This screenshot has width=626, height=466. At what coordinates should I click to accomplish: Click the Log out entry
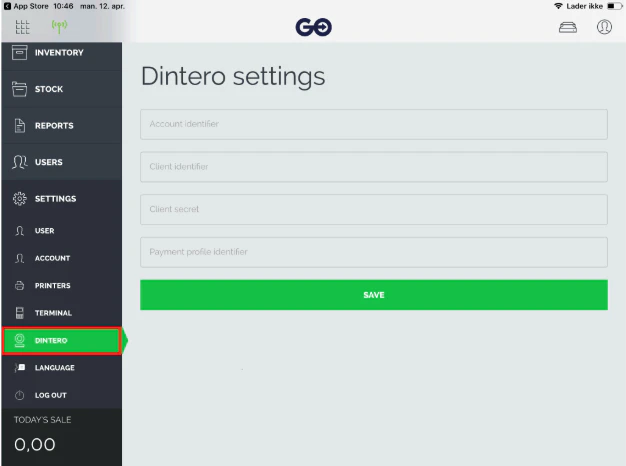(x=62, y=395)
